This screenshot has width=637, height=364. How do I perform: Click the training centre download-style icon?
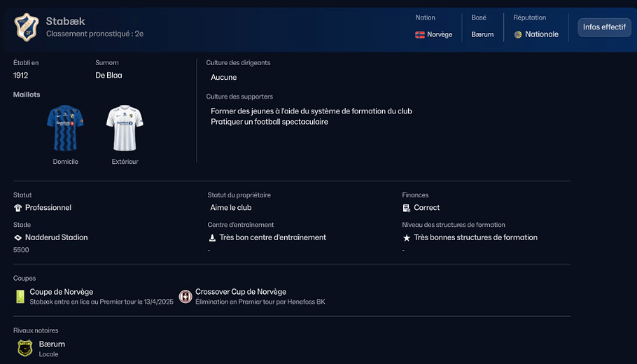pos(212,237)
